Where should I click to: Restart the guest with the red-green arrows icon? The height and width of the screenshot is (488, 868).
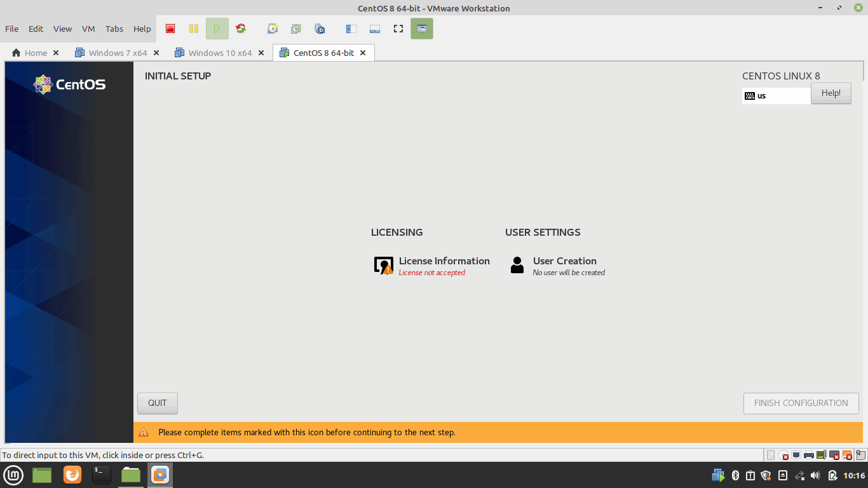[x=241, y=29]
